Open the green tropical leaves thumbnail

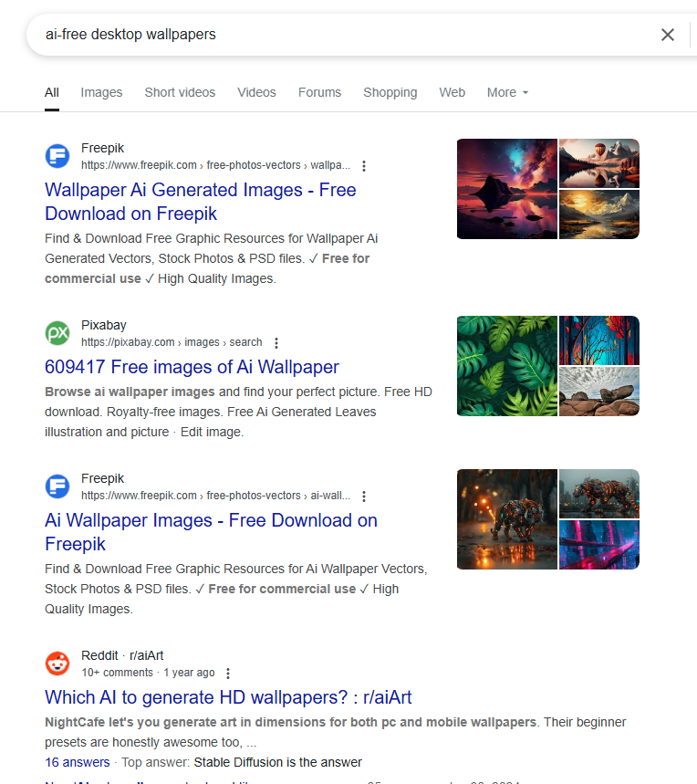[507, 366]
